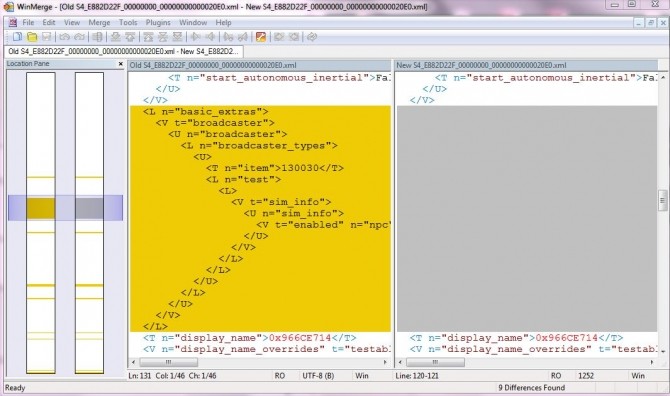Open the Plugins menu
This screenshot has width=670, height=396.
coord(158,22)
